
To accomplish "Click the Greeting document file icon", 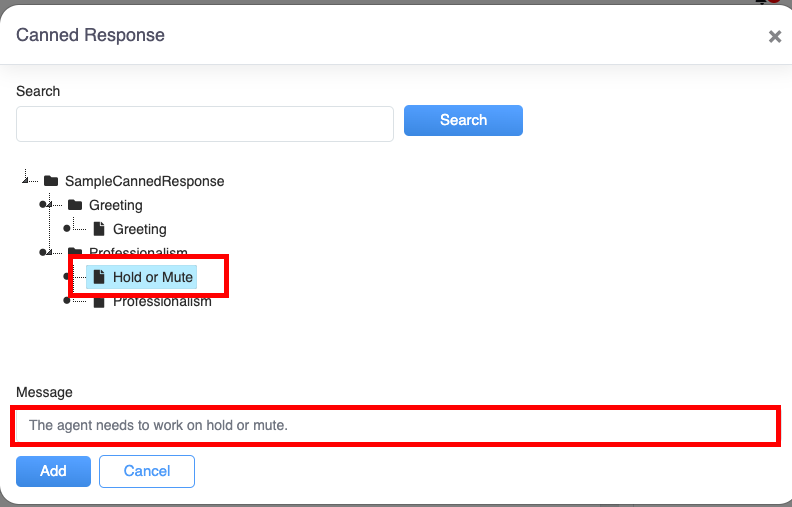I will (99, 229).
